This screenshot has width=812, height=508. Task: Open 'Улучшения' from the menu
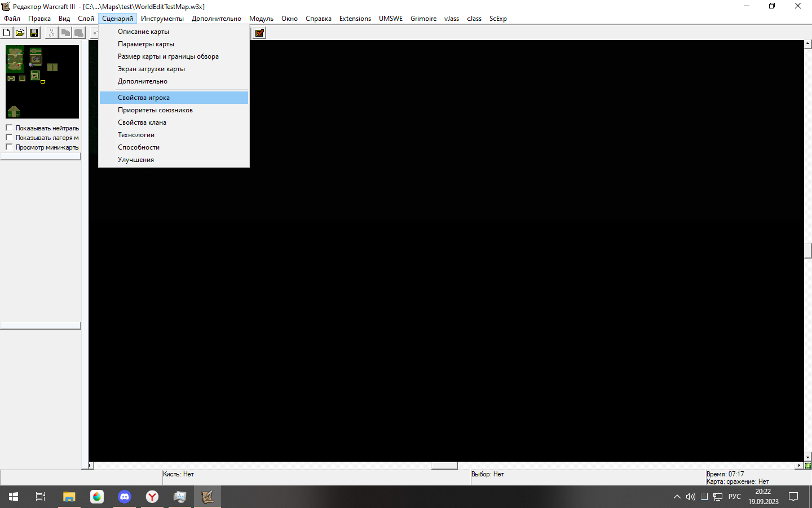click(x=174, y=160)
